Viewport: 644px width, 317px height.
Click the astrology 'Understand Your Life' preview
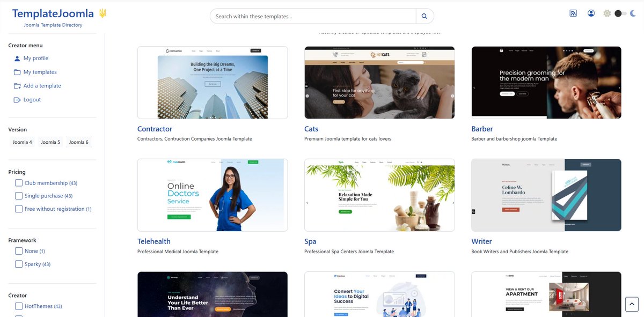tap(213, 294)
